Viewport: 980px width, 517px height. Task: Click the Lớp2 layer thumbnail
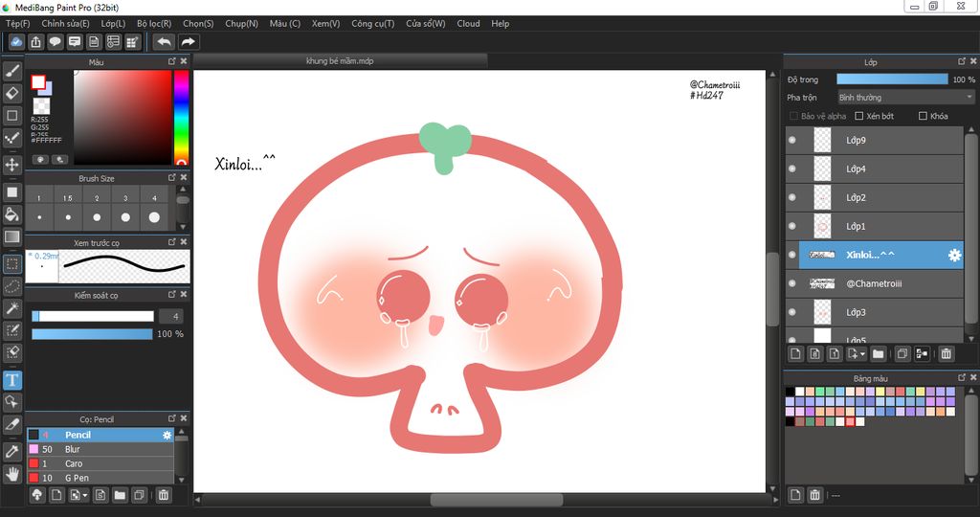(822, 197)
